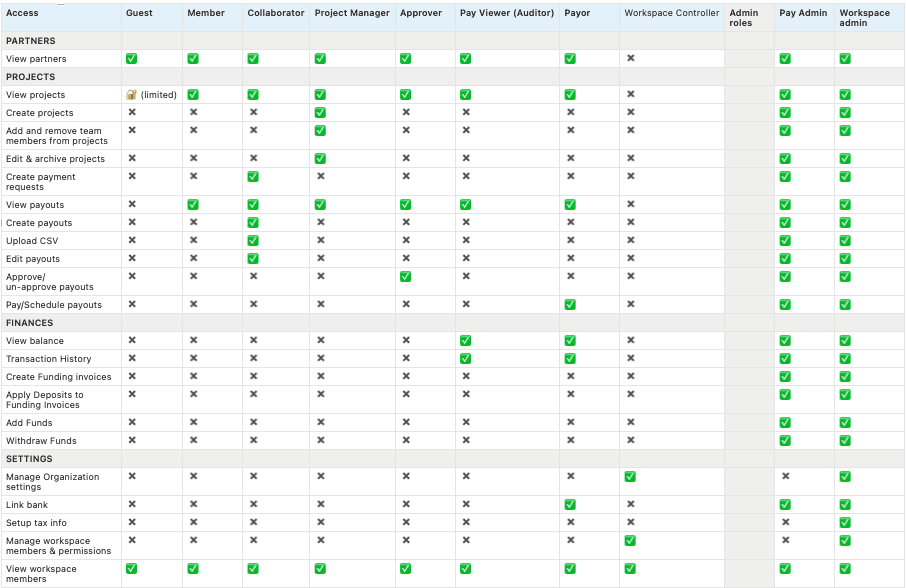Screen dimensions: 906x588
Task: Click the FINANCES section heading
Action: click(29, 323)
